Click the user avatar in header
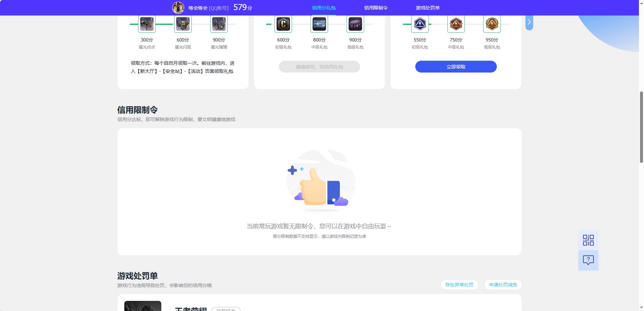 click(x=178, y=7)
